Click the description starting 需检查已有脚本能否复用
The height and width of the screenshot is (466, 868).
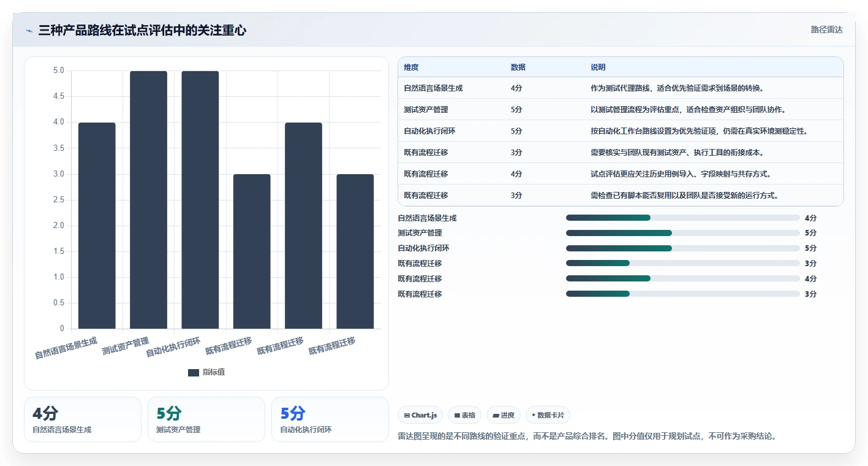pyautogui.click(x=684, y=196)
